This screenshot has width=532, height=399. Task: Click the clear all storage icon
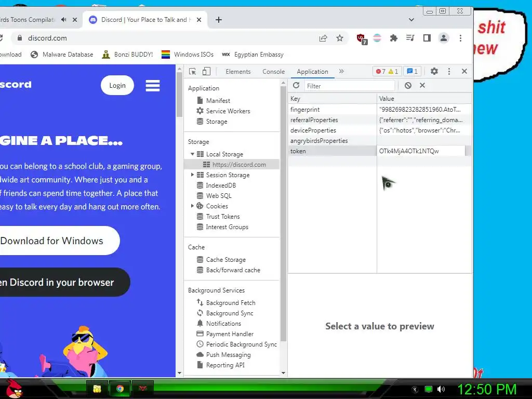pos(408,86)
